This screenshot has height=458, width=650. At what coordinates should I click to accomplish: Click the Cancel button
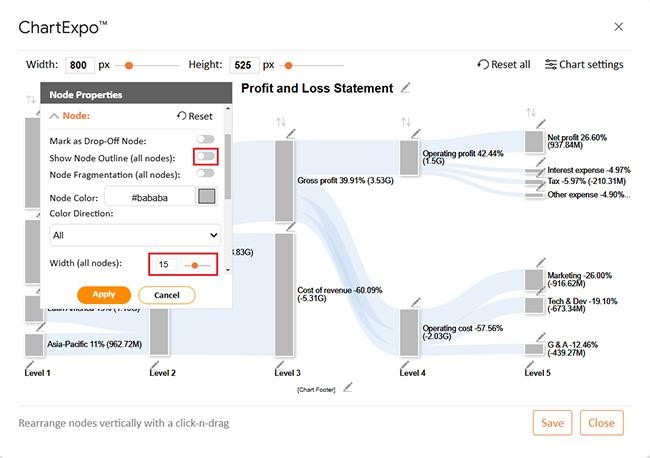coord(166,295)
